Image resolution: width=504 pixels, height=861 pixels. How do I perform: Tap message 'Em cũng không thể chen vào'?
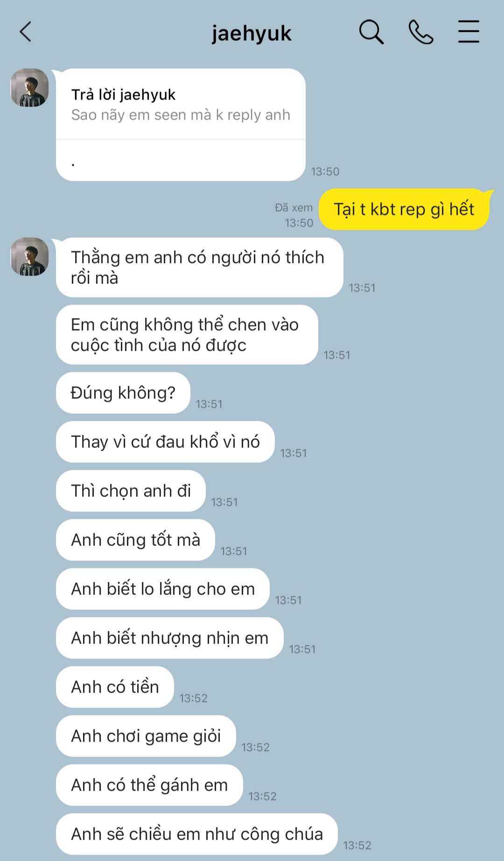click(187, 335)
